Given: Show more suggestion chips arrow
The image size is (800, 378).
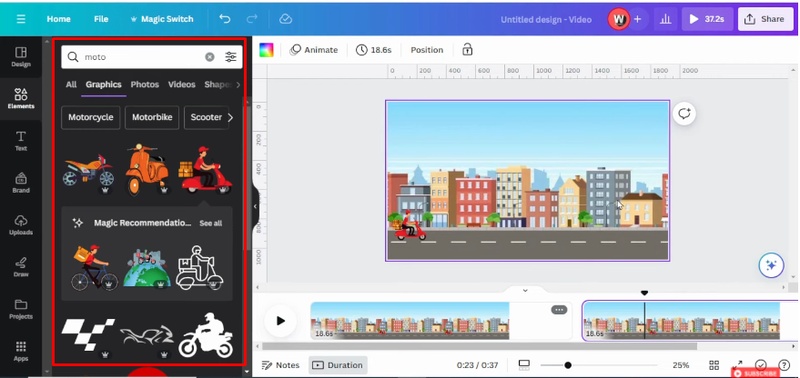Looking at the screenshot, I should pyautogui.click(x=230, y=117).
